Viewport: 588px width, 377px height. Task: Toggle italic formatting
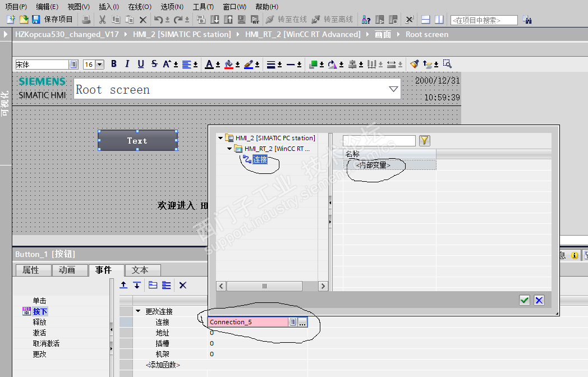127,64
